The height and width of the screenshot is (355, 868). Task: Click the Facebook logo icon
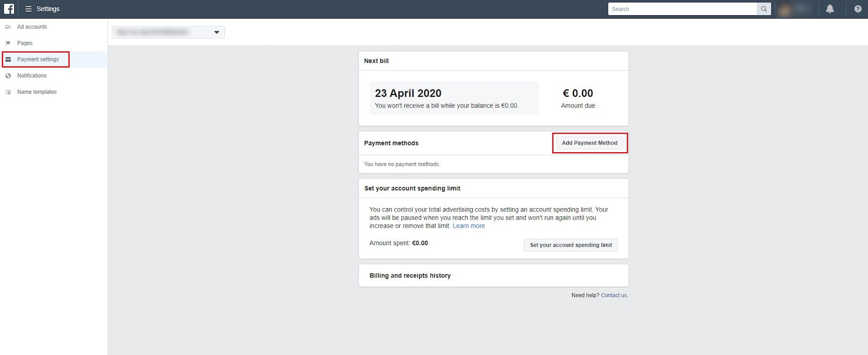(9, 9)
